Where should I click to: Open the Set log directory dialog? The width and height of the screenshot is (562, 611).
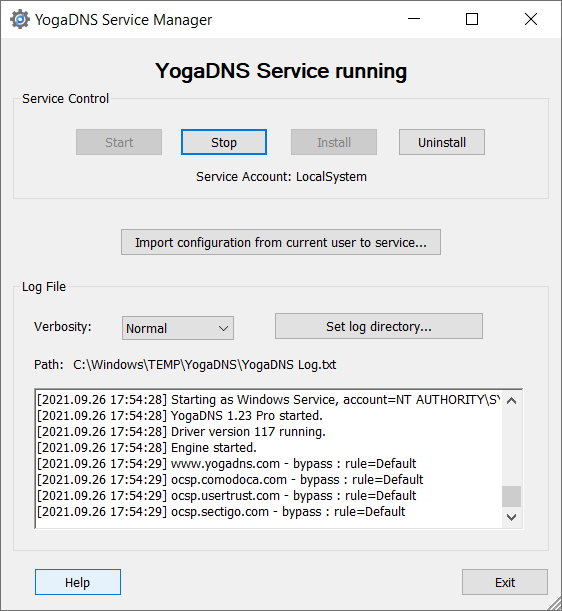(378, 326)
